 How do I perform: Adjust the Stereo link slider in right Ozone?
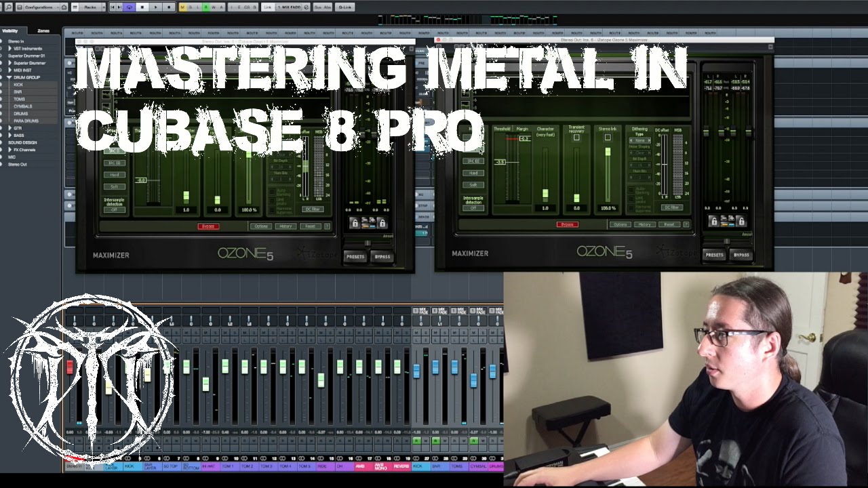(608, 152)
